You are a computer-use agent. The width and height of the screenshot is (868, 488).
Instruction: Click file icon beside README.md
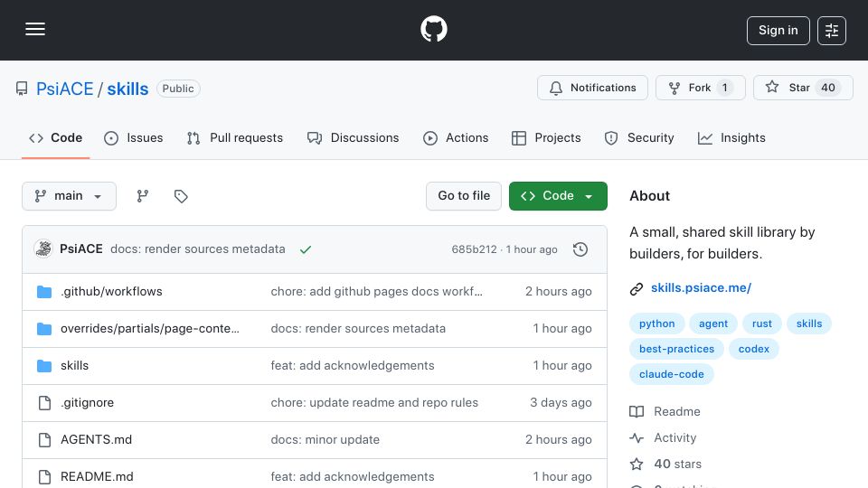(44, 477)
